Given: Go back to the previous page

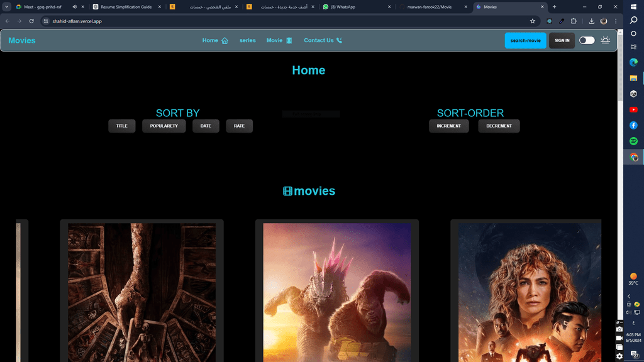Looking at the screenshot, I should [x=8, y=21].
